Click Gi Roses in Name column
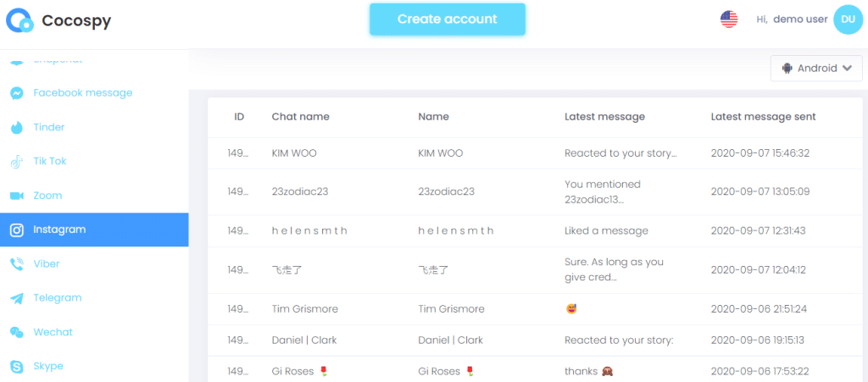Screen dimensions: 868x382 point(446,371)
